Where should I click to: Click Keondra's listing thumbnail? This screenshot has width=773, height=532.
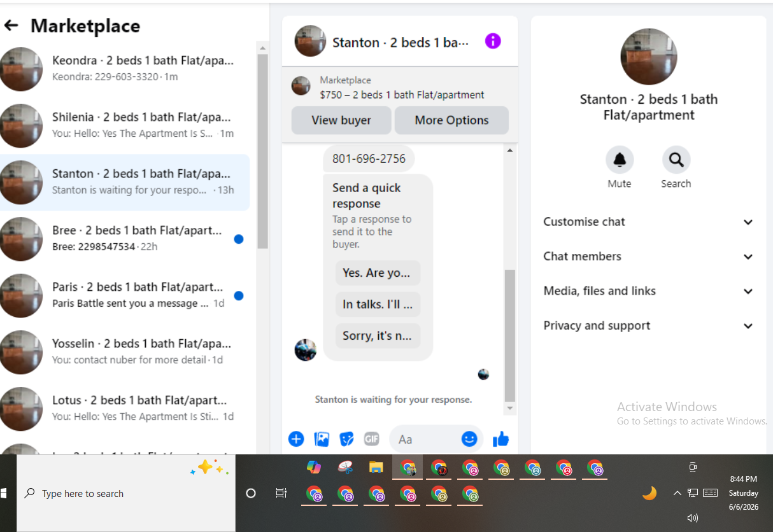click(x=21, y=69)
